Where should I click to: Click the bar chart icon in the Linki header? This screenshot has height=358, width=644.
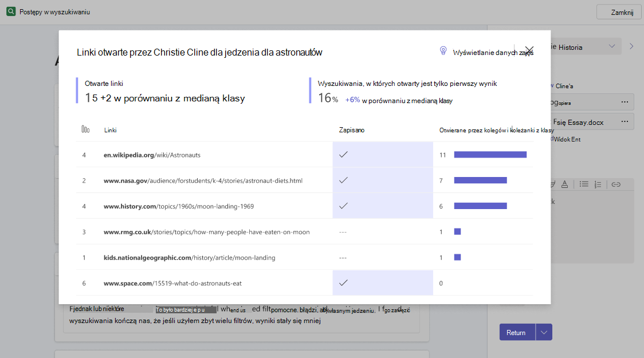(x=85, y=129)
